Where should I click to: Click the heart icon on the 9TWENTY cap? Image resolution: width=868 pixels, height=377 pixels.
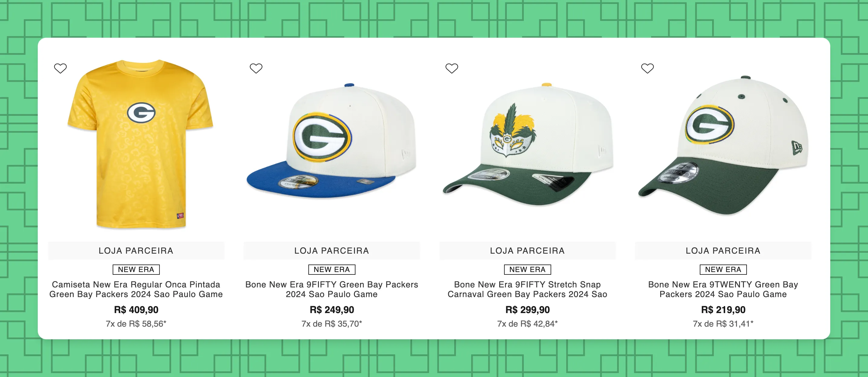(647, 68)
